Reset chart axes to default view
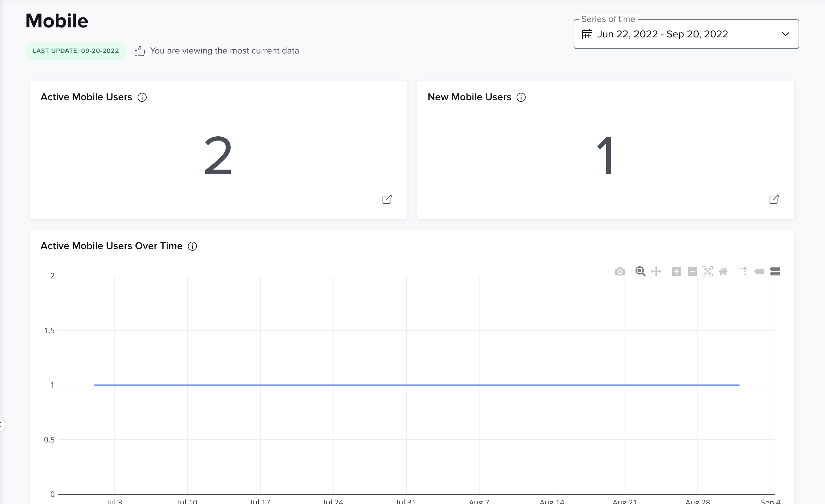 click(x=723, y=271)
